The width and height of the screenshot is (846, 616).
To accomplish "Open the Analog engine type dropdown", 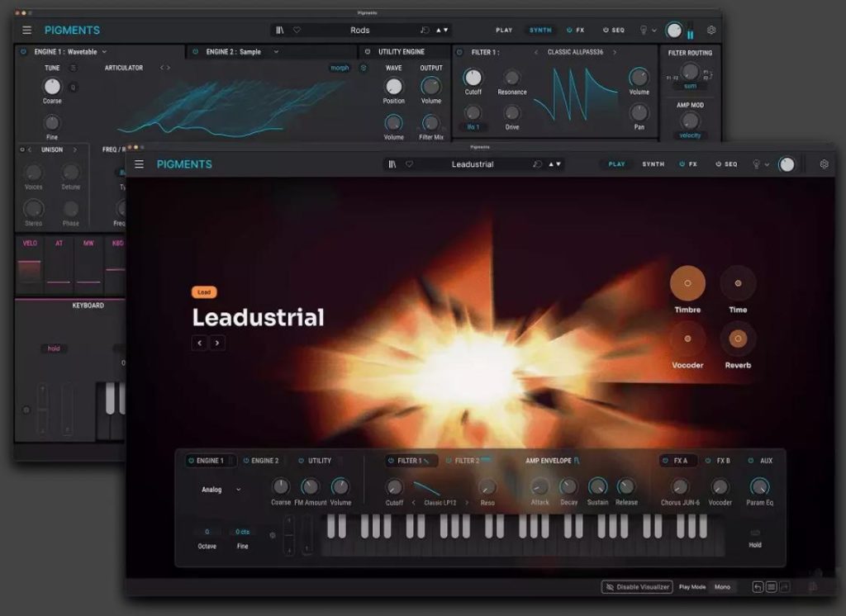I will pos(221,490).
